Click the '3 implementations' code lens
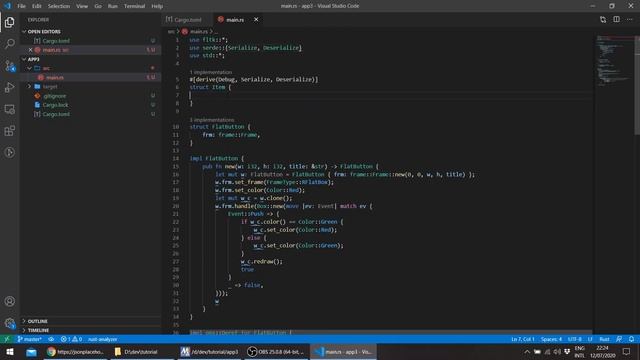This screenshot has width=640, height=360. (212, 120)
